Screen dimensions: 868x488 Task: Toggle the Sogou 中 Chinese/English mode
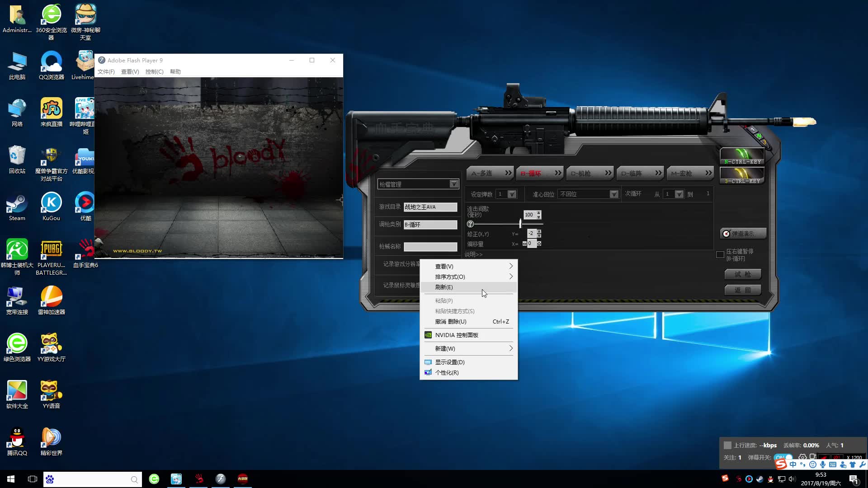tap(793, 465)
